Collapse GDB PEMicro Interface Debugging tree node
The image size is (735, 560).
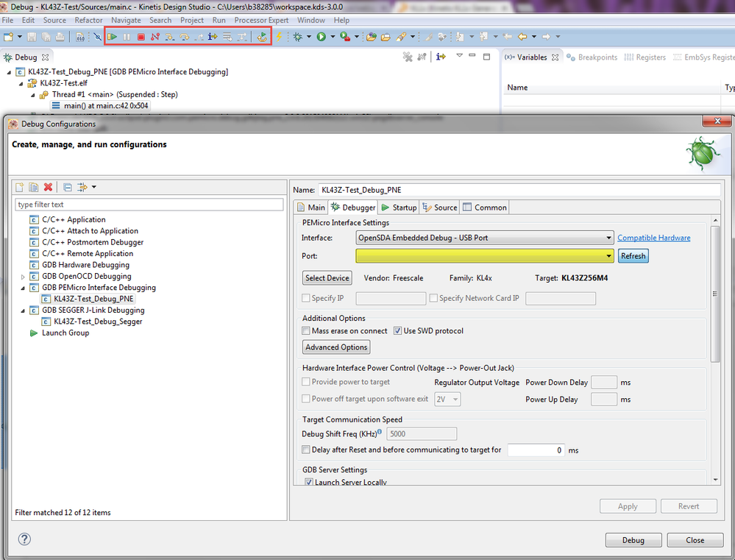(23, 288)
